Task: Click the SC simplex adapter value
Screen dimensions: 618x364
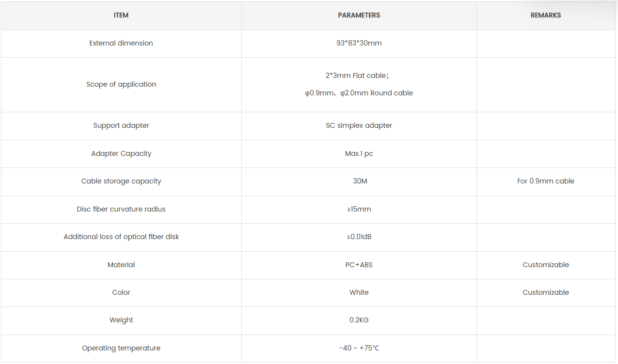Action: click(x=359, y=125)
